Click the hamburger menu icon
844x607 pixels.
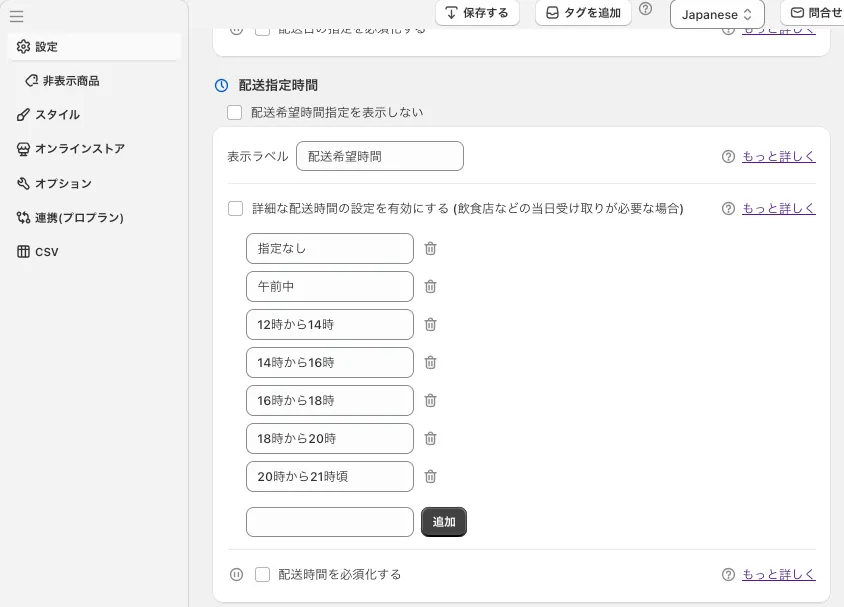click(16, 16)
